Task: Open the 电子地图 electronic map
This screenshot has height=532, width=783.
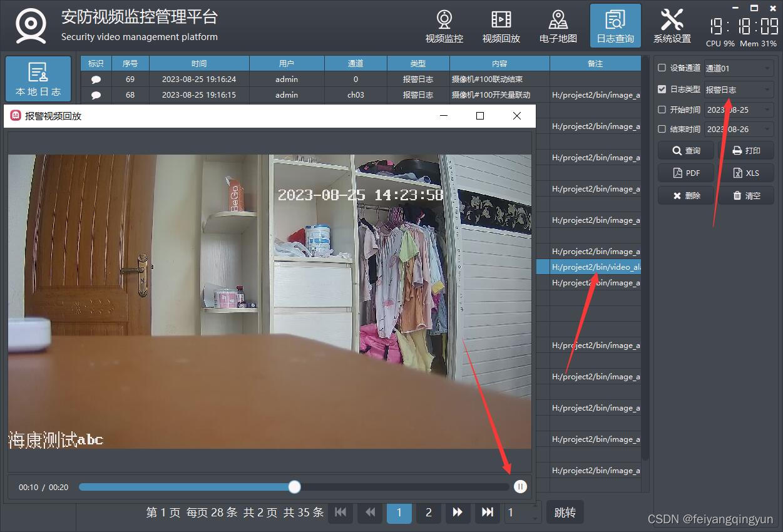Action: 558,25
